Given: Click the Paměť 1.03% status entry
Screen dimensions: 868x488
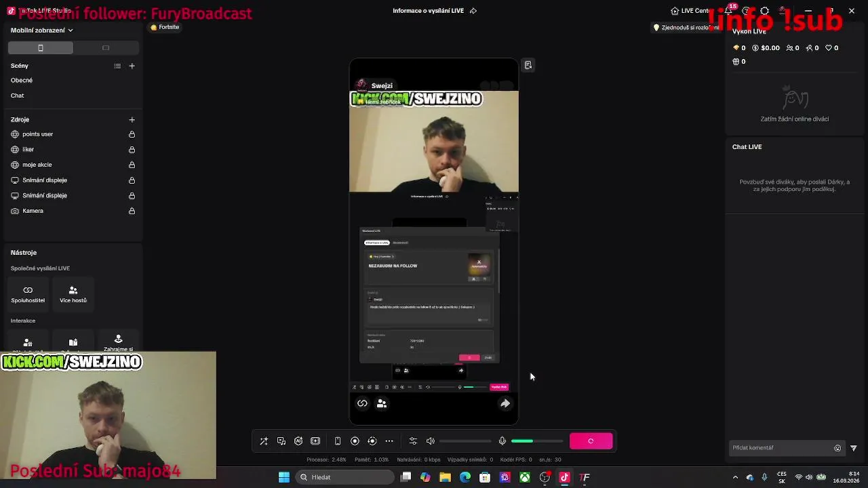Looking at the screenshot, I should point(372,460).
